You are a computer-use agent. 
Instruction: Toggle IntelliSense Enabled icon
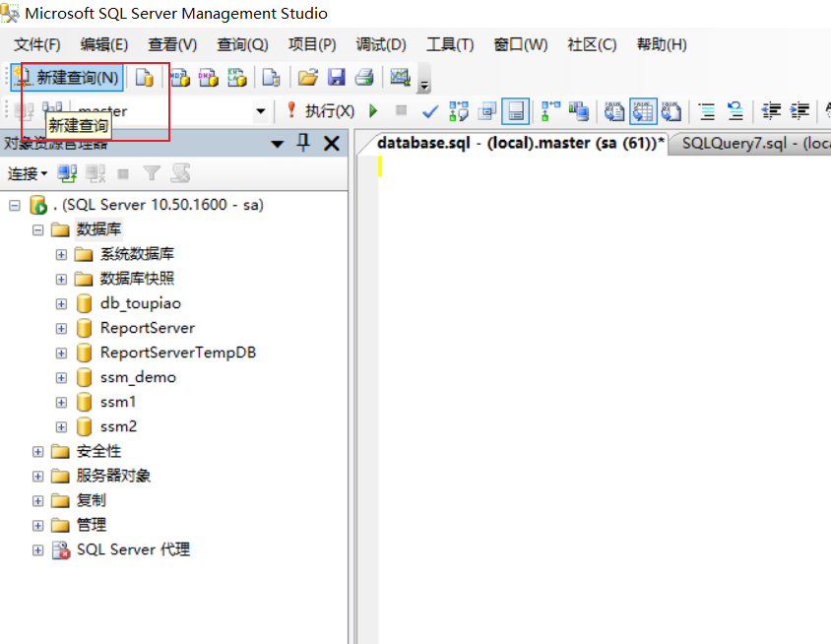(515, 111)
